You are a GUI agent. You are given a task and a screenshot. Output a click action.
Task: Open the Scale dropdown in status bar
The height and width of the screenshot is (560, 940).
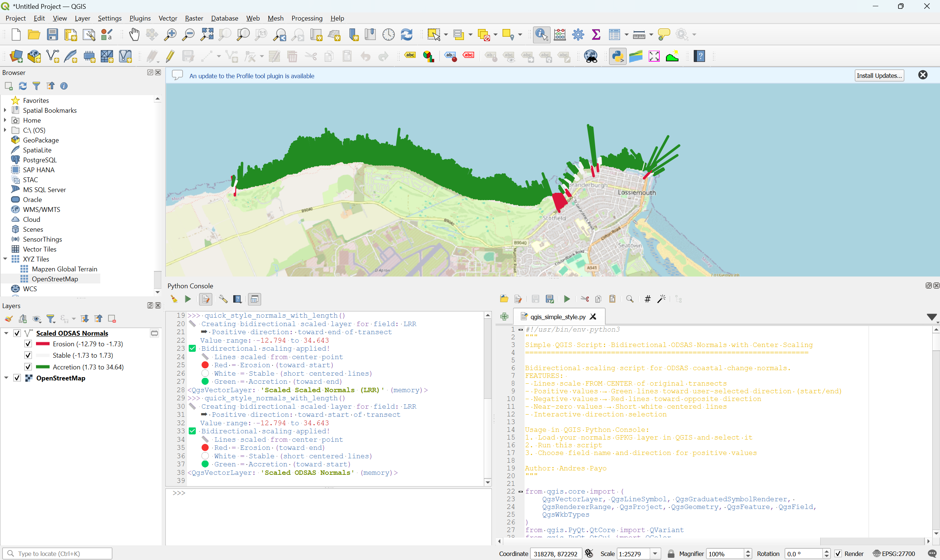[x=655, y=554]
